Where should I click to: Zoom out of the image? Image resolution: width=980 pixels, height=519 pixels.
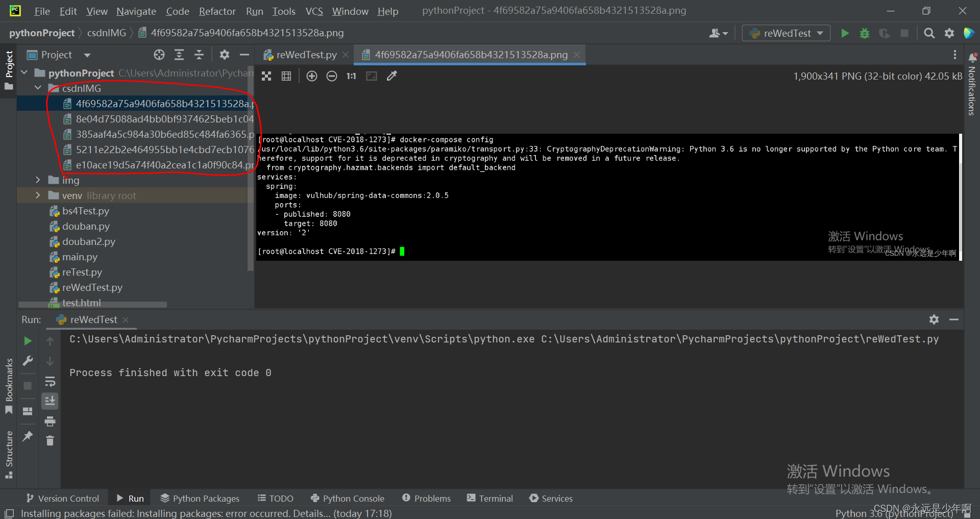click(332, 76)
